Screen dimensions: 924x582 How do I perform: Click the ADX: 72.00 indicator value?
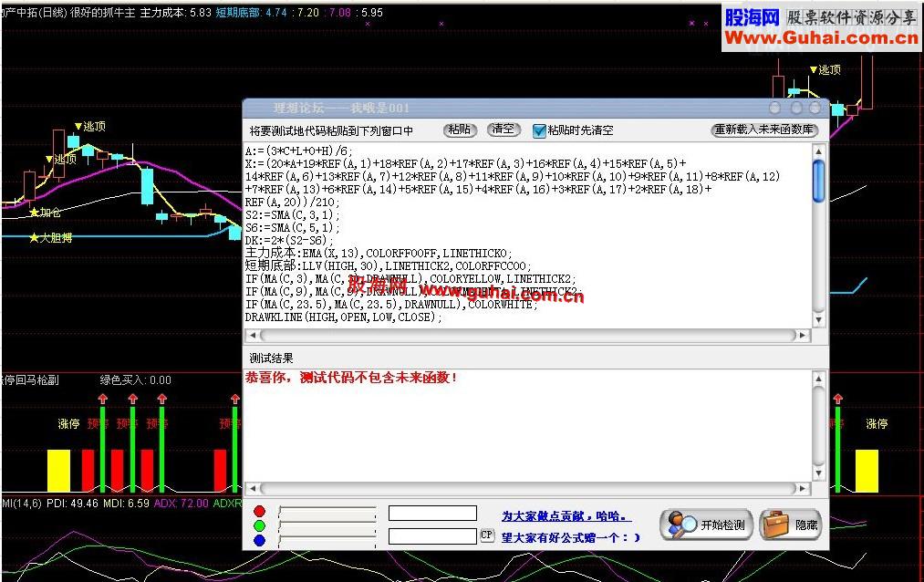click(181, 504)
